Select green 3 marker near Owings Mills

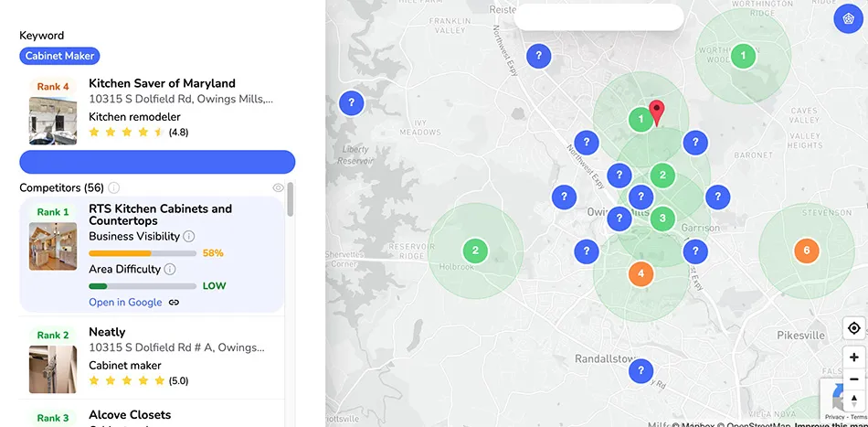662,219
